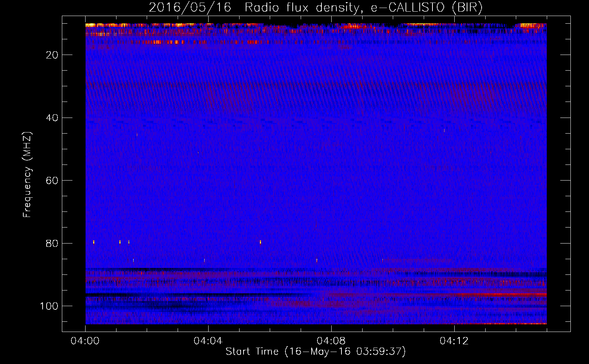
Task: Click the '04:08' time tick label
Action: point(331,341)
